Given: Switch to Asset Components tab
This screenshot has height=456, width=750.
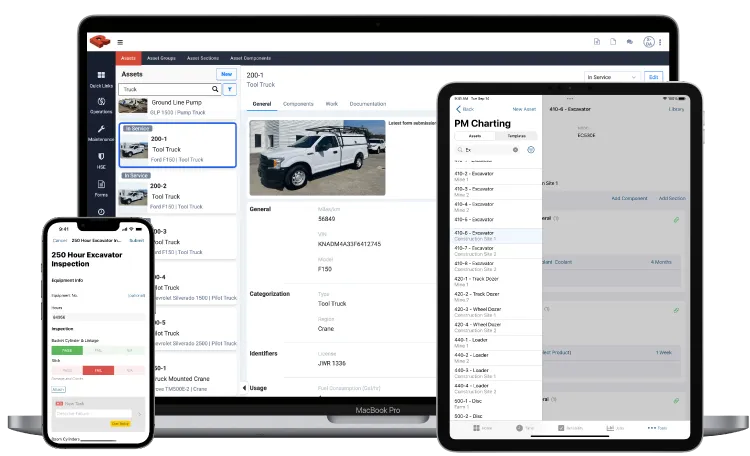Looking at the screenshot, I should click(x=251, y=58).
